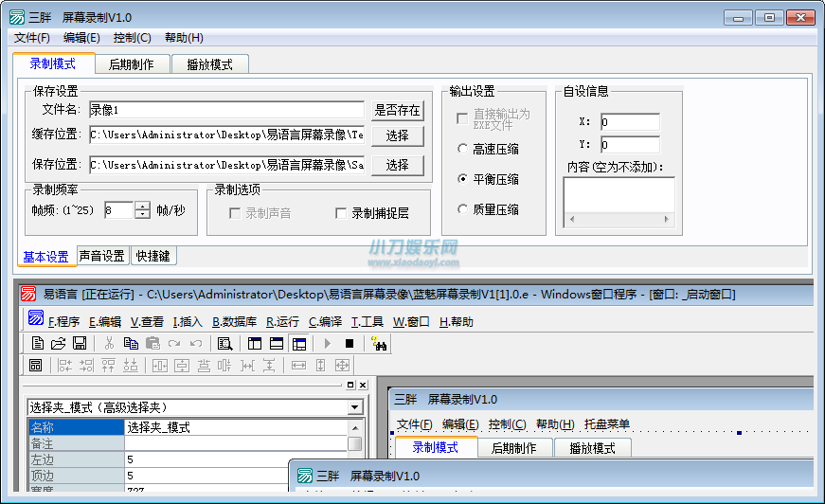
Task: Open 托盘菜单 in the design form
Action: coord(606,424)
